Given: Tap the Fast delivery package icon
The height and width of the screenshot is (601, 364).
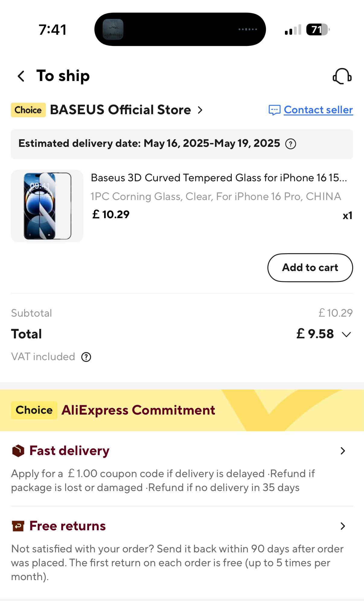Looking at the screenshot, I should 18,451.
